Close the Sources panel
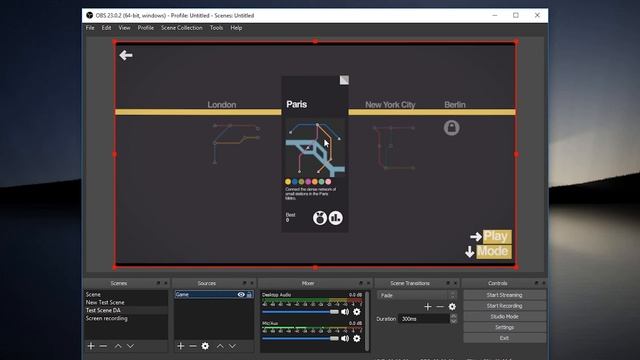The image size is (640, 360). [x=252, y=283]
